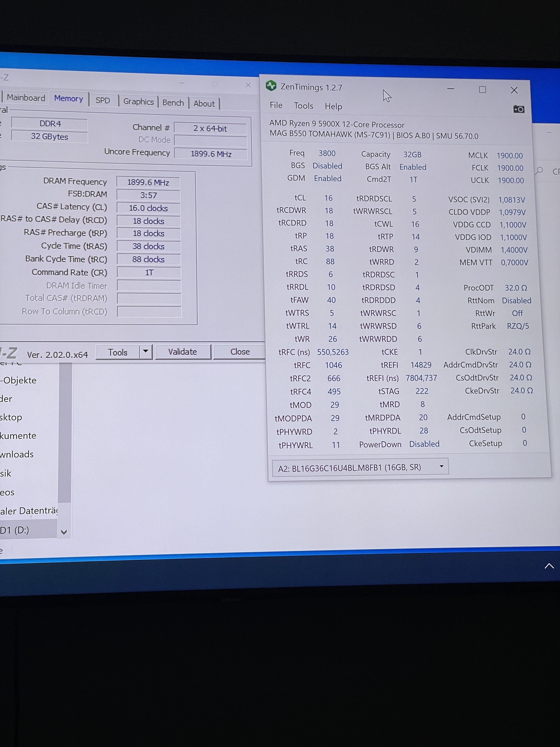Click the ZenTimings app logo icon
560x747 pixels.
tap(271, 86)
